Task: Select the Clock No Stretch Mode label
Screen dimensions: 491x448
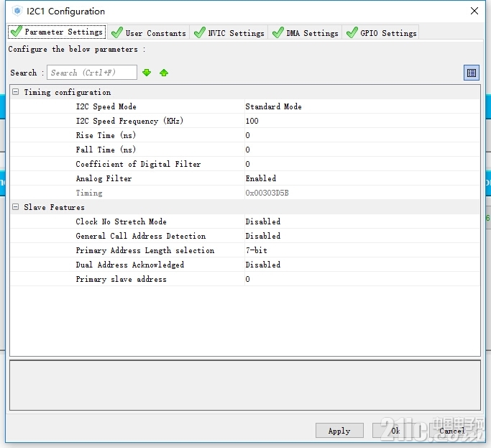Action: point(121,221)
